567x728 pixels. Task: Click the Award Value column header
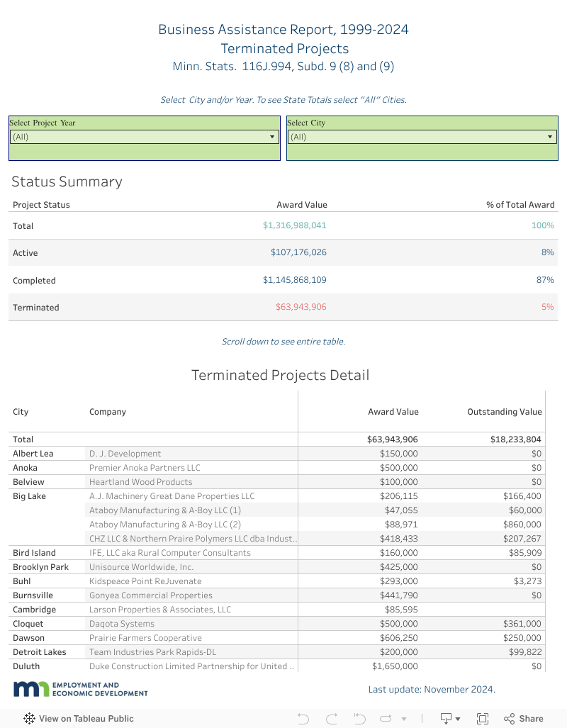coord(393,411)
